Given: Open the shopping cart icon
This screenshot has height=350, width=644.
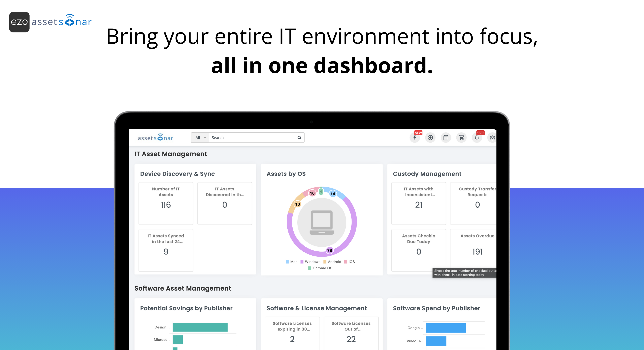Looking at the screenshot, I should [461, 138].
